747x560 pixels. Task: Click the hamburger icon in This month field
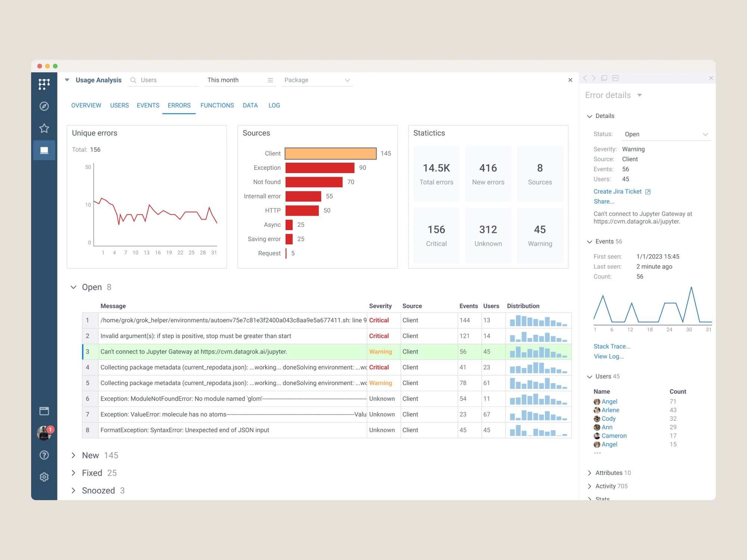pos(270,80)
